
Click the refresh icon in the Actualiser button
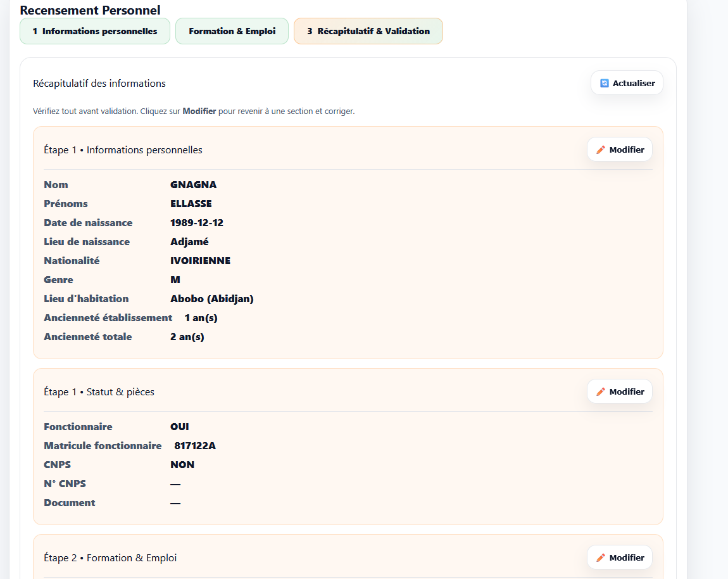click(604, 83)
